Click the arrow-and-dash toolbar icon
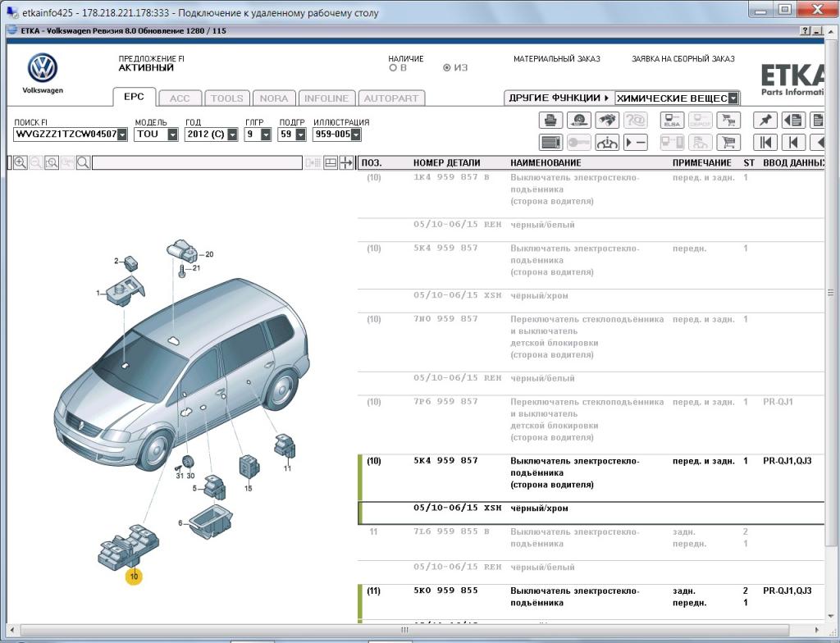 636,142
